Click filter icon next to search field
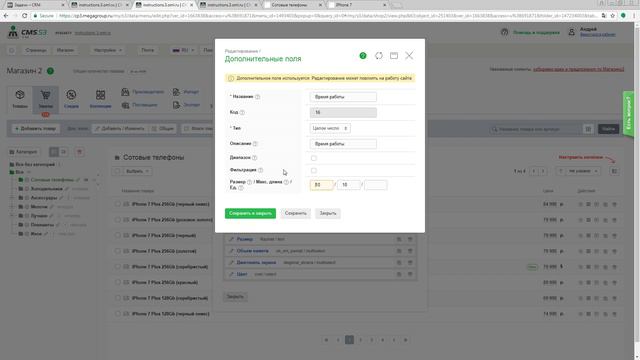The width and height of the screenshot is (640, 360). 588,129
